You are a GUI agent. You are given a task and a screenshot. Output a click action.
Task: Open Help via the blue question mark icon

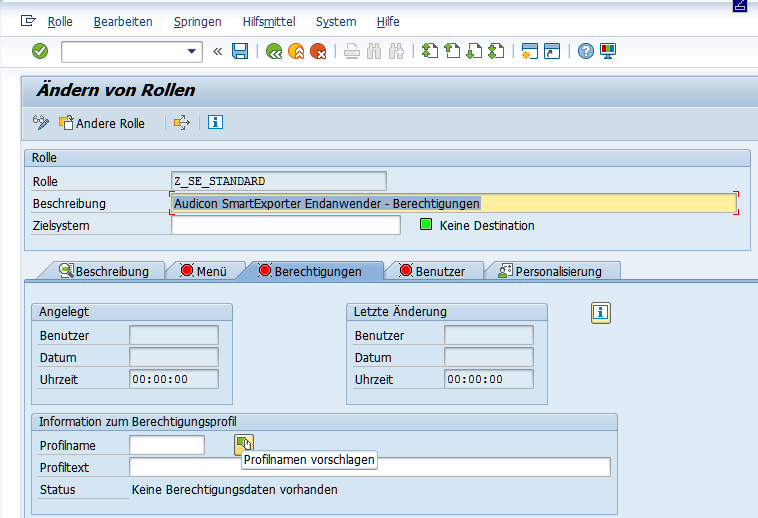tap(586, 51)
